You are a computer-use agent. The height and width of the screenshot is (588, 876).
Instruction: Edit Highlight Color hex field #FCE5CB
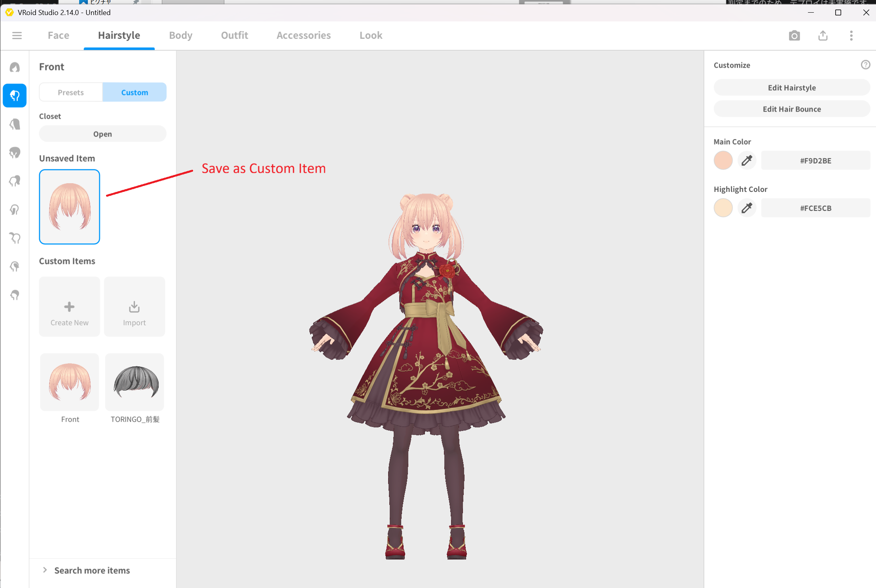coord(815,208)
